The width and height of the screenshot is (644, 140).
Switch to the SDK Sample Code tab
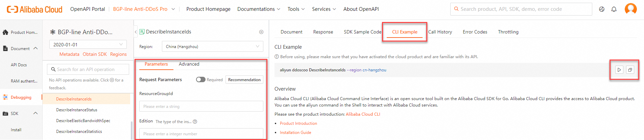click(362, 32)
